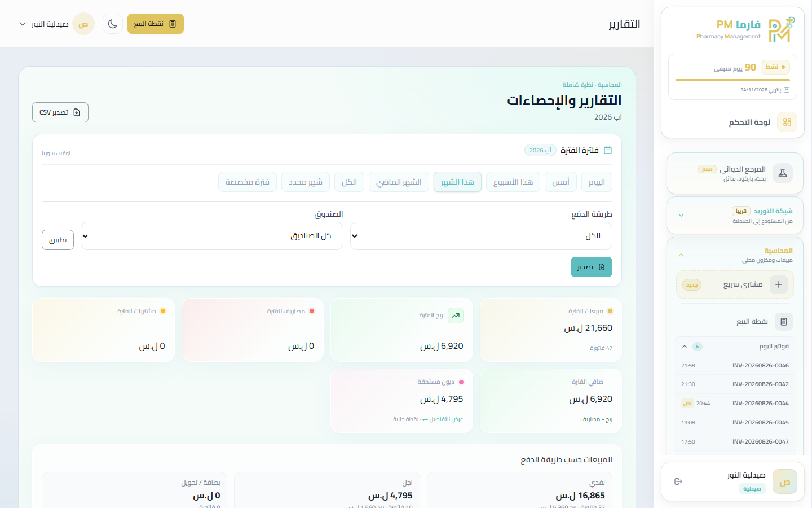Toggle dark mode moon icon
Image resolution: width=812 pixels, height=508 pixels.
pyautogui.click(x=113, y=24)
